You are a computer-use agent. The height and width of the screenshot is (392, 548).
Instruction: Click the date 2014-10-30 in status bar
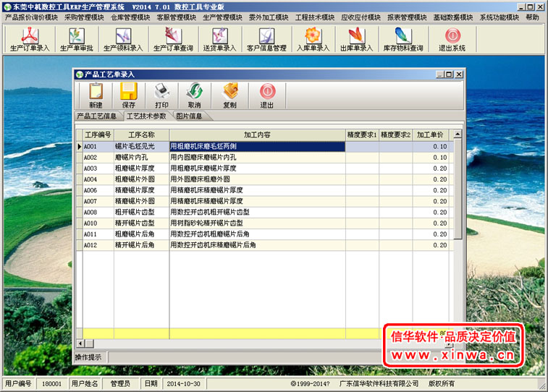(x=183, y=383)
